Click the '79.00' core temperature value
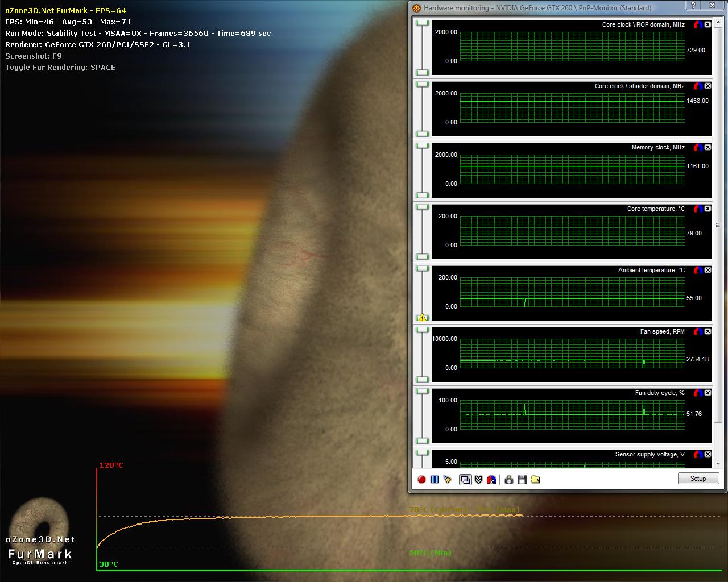The height and width of the screenshot is (582, 728). point(694,233)
